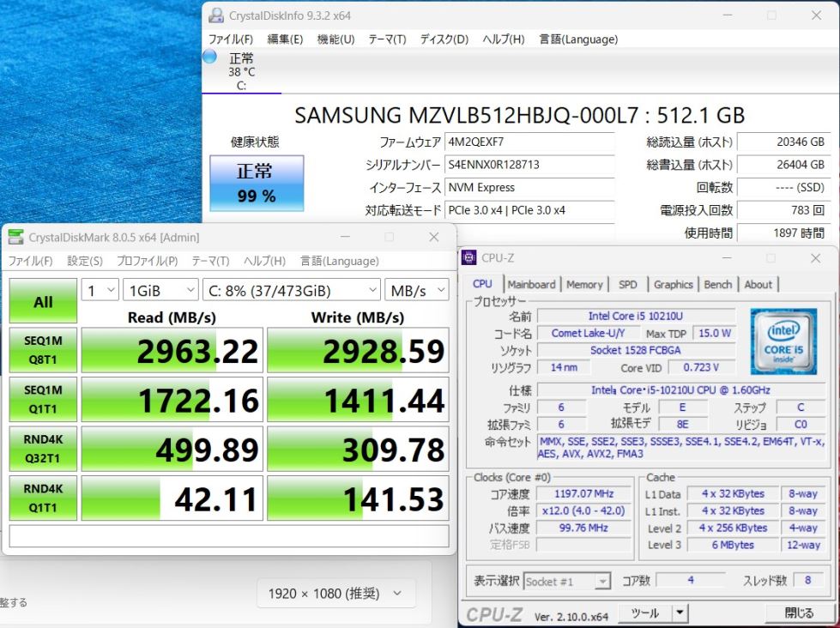Click the CPU-Z app icon in title bar
The image size is (840, 628).
468,257
